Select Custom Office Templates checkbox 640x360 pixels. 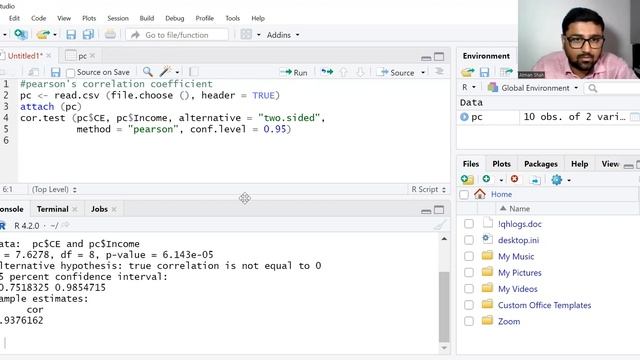pyautogui.click(x=469, y=305)
